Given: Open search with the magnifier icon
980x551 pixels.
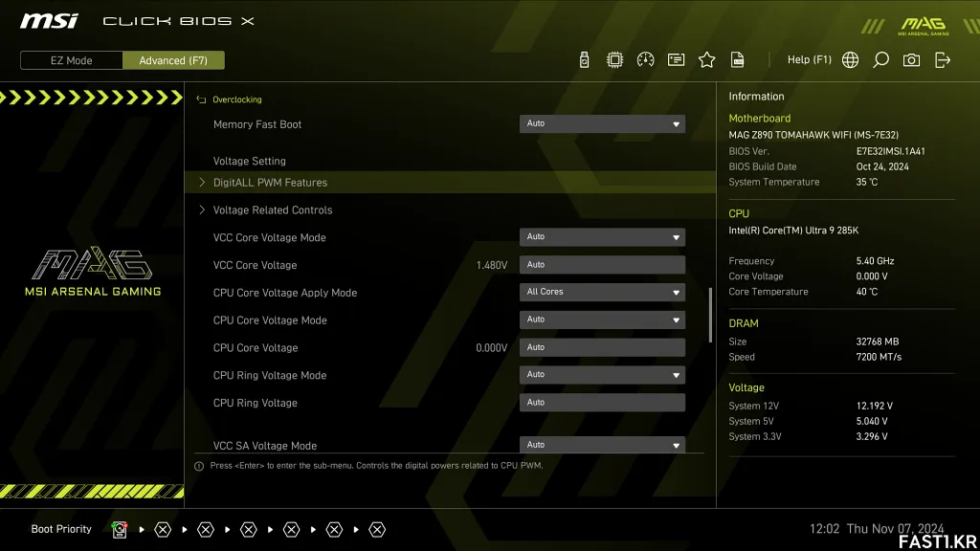Looking at the screenshot, I should point(880,60).
